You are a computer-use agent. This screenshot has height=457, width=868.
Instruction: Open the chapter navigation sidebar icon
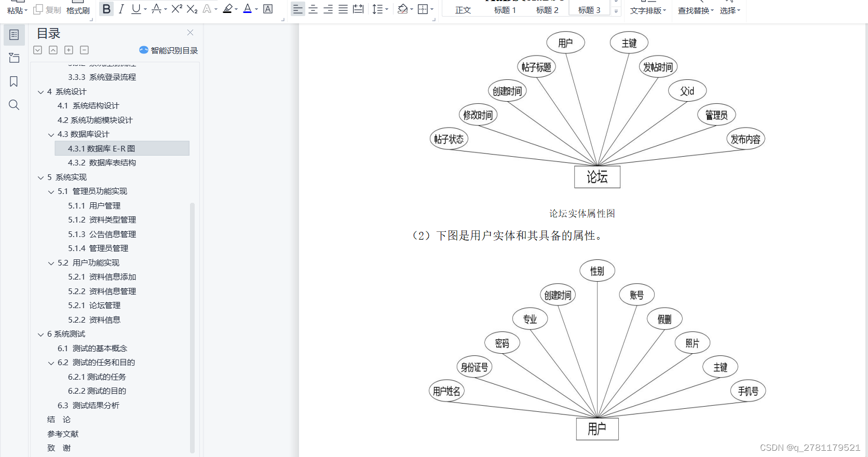point(14,58)
